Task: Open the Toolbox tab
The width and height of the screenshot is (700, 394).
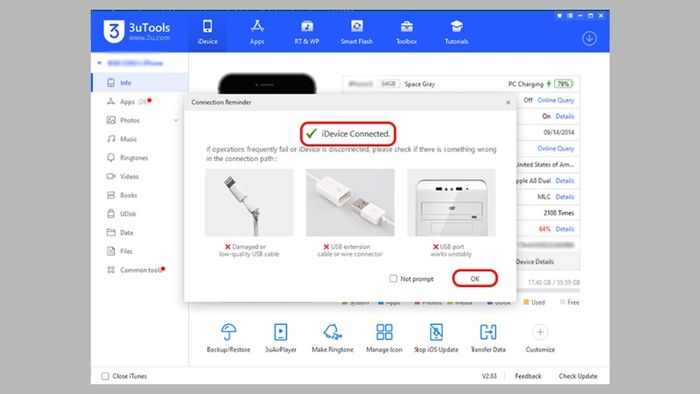Action: [x=406, y=32]
